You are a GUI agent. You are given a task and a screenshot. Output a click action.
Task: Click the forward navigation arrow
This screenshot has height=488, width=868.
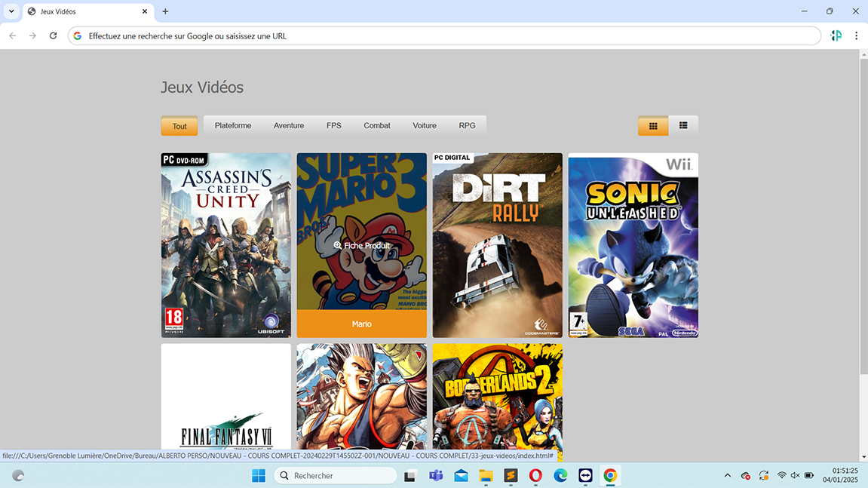pyautogui.click(x=32, y=35)
